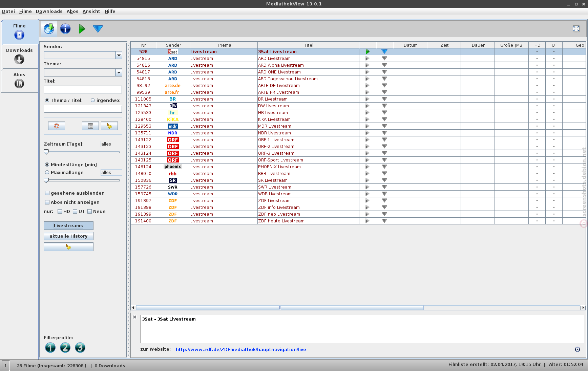Clear filter fields with broom button

[x=109, y=126]
